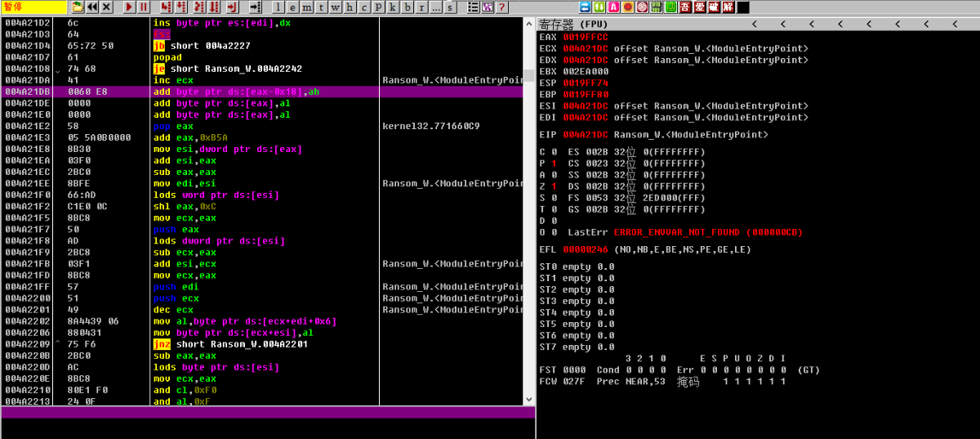This screenshot has width=980, height=439.
Task: Click the yellow 暂停 status field
Action: [33, 7]
